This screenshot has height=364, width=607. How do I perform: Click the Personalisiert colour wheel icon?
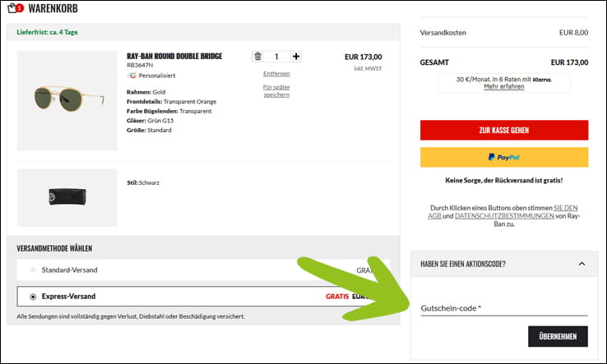tap(132, 76)
